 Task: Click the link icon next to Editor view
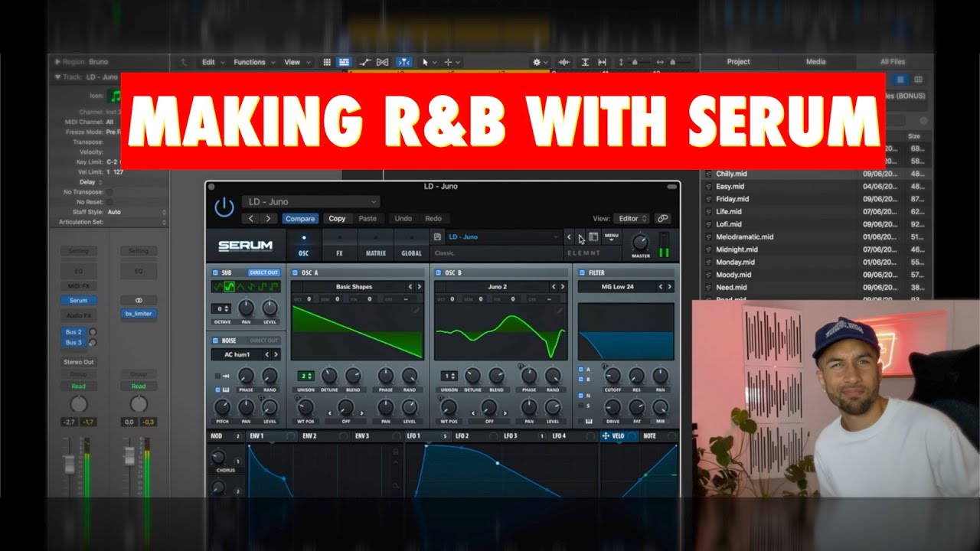[663, 219]
